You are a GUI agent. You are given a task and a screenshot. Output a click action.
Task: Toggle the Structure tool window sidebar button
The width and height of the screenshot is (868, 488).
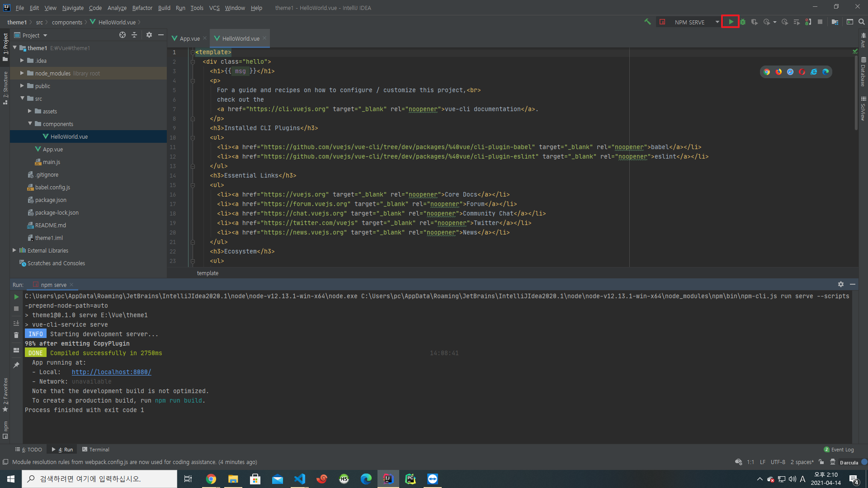5,87
